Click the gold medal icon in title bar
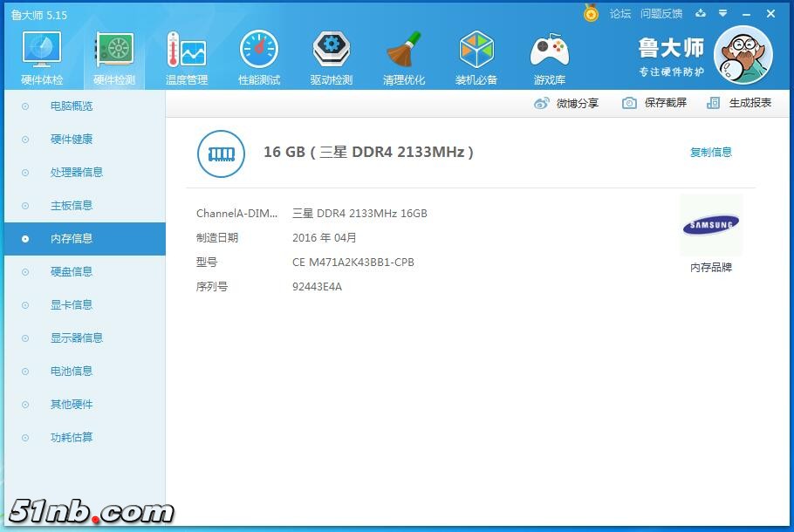 [591, 13]
